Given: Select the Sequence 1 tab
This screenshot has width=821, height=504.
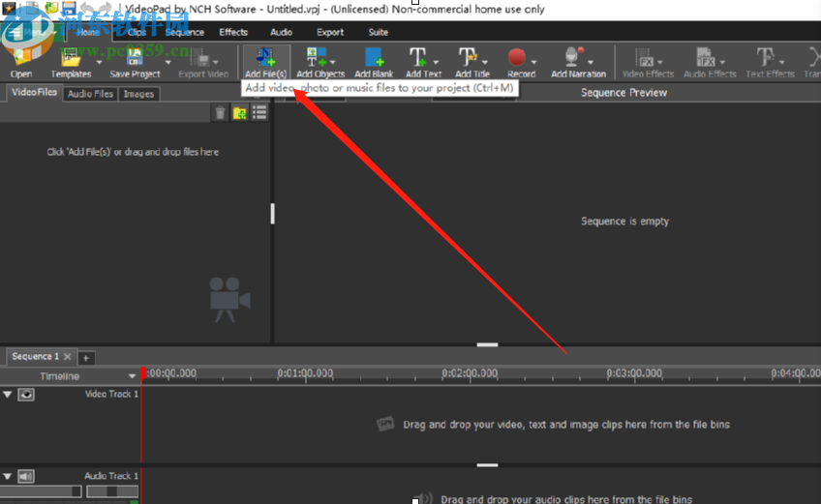Looking at the screenshot, I should tap(35, 356).
